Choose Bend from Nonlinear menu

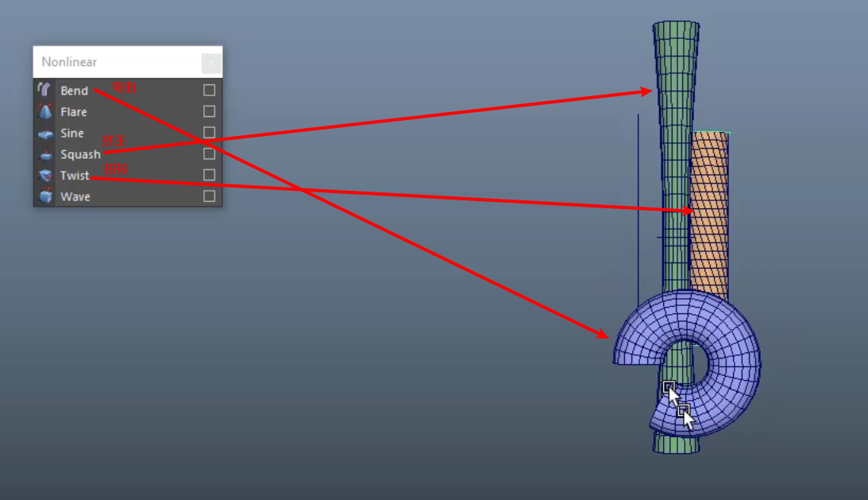tap(74, 91)
